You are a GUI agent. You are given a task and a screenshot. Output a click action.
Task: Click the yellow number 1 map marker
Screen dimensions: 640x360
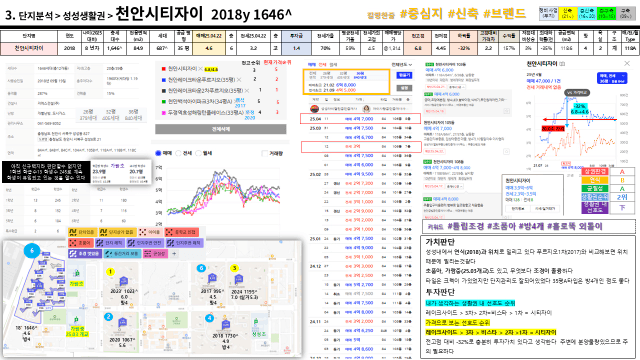click(110, 271)
